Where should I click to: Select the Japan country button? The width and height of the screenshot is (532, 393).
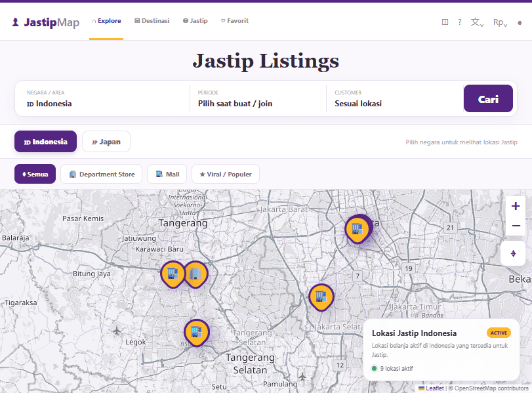[x=106, y=142]
